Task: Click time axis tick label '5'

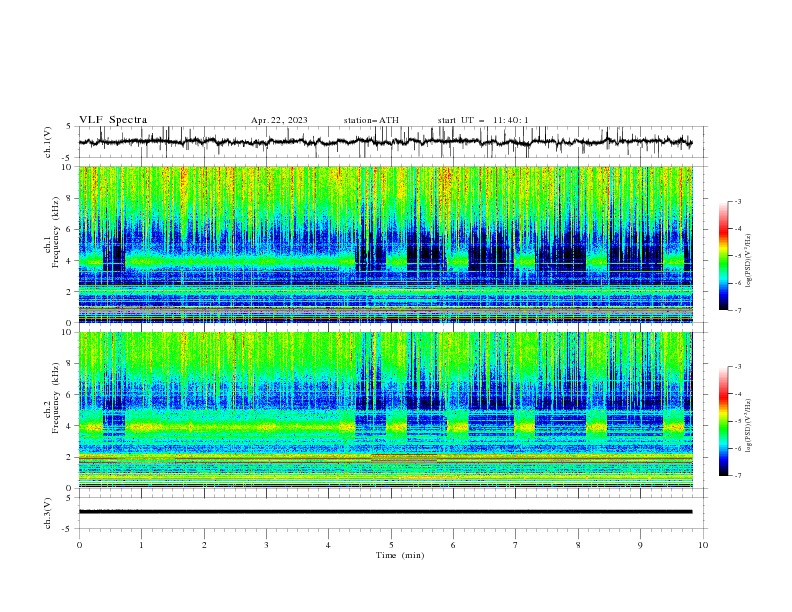Action: (x=391, y=545)
